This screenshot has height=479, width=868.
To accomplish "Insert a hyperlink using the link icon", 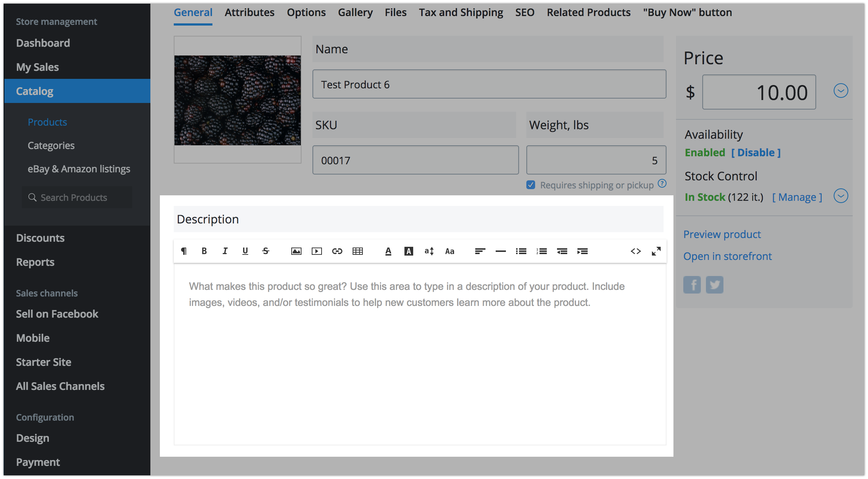I will click(x=337, y=251).
